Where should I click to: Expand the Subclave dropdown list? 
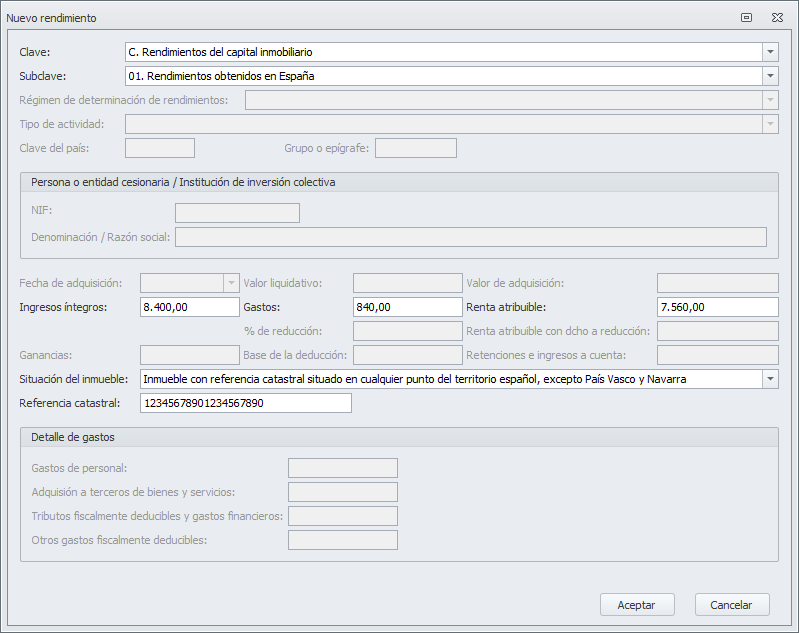pyautogui.click(x=770, y=76)
